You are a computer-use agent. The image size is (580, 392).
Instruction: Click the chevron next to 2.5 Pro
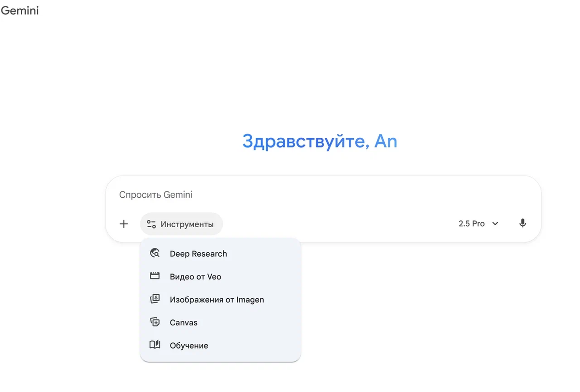(x=494, y=223)
